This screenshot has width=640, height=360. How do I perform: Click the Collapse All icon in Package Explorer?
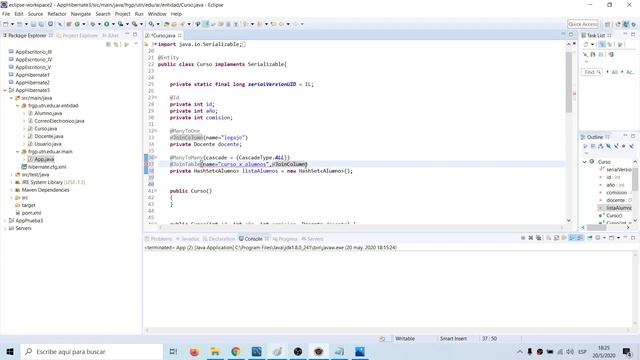point(108,44)
